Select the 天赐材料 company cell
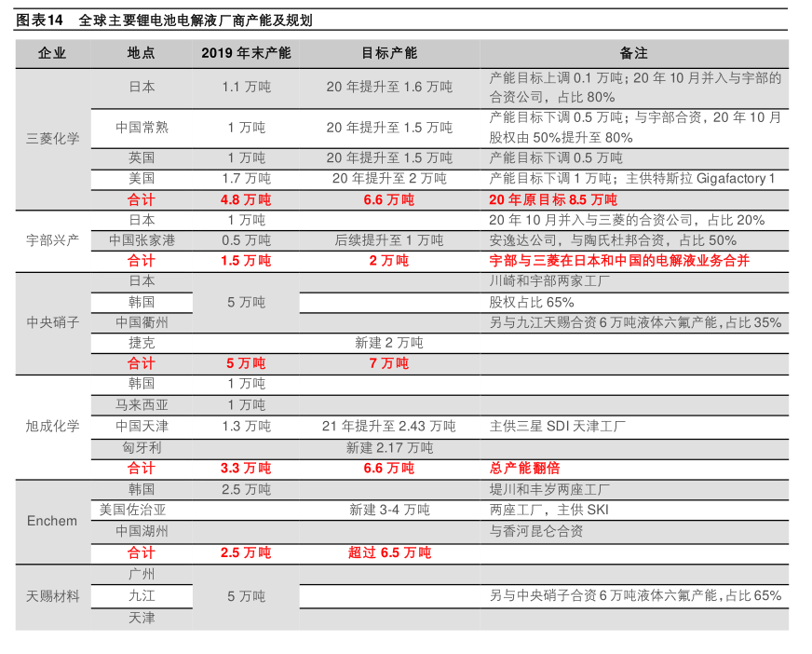Viewport: 812px width, 654px height. click(x=52, y=595)
